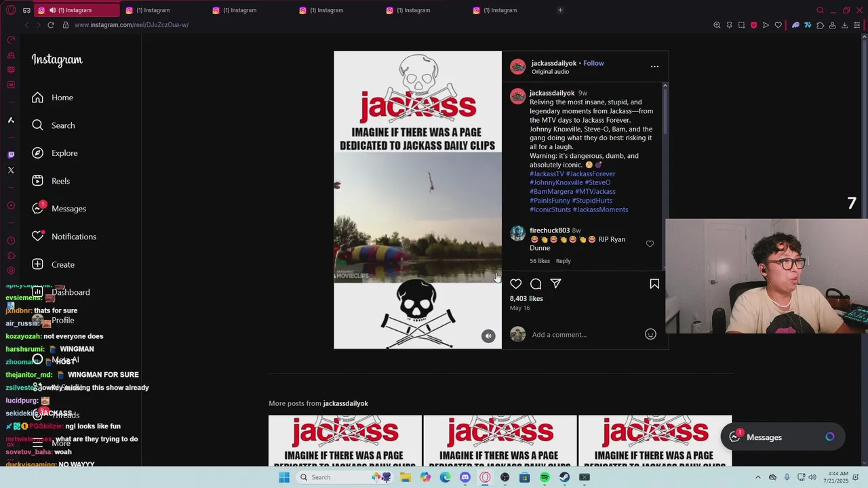Add page to bookmarks heart icon
868x488 pixels.
[778, 25]
